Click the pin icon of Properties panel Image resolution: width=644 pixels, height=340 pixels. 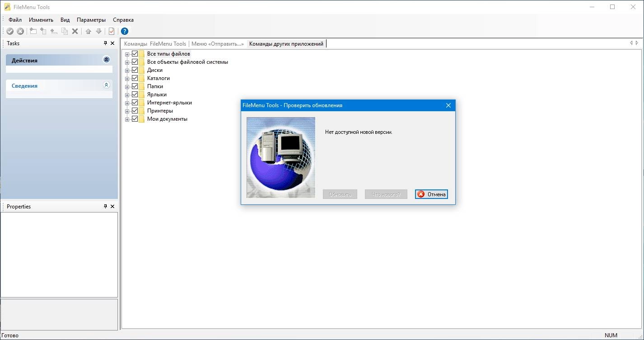click(x=105, y=207)
